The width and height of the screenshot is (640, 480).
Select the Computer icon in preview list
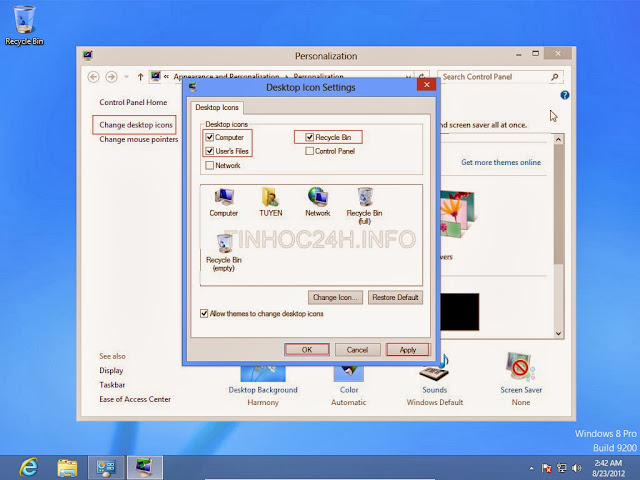point(224,202)
